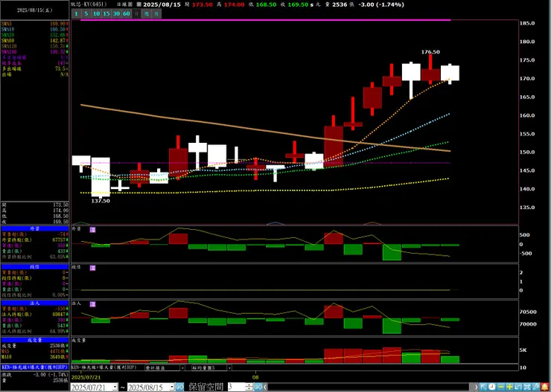Open the start date 2025/07/21 dropdown

coord(115,387)
